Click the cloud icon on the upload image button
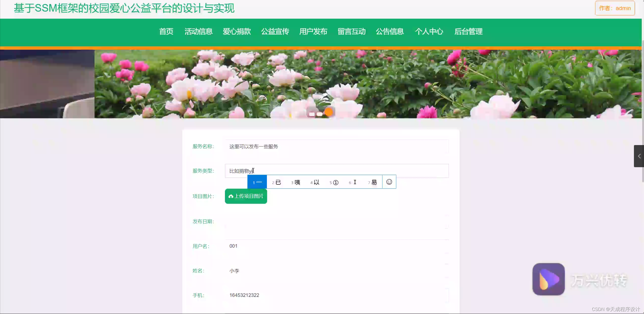 click(x=231, y=196)
